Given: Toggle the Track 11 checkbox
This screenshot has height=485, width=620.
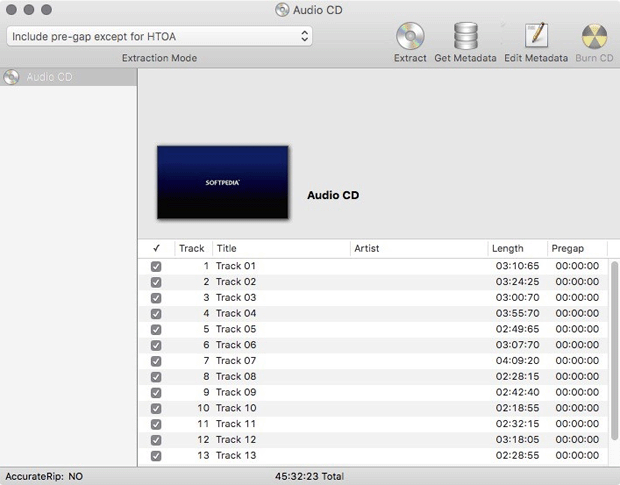Looking at the screenshot, I should [156, 425].
